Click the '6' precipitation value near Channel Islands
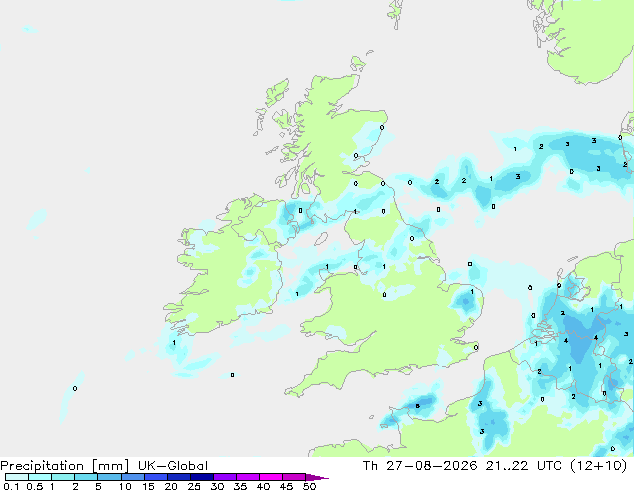 (418, 406)
